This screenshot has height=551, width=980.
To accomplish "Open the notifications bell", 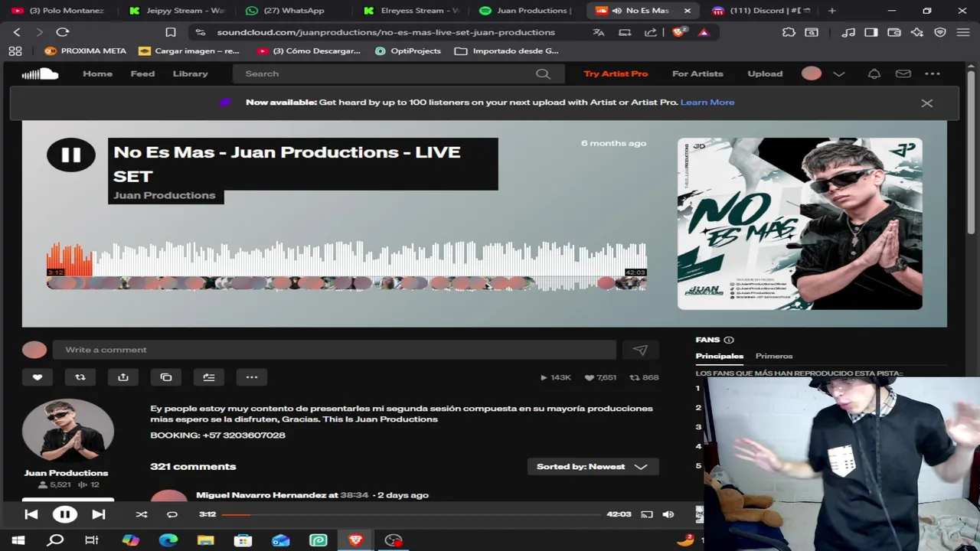I will (x=874, y=73).
